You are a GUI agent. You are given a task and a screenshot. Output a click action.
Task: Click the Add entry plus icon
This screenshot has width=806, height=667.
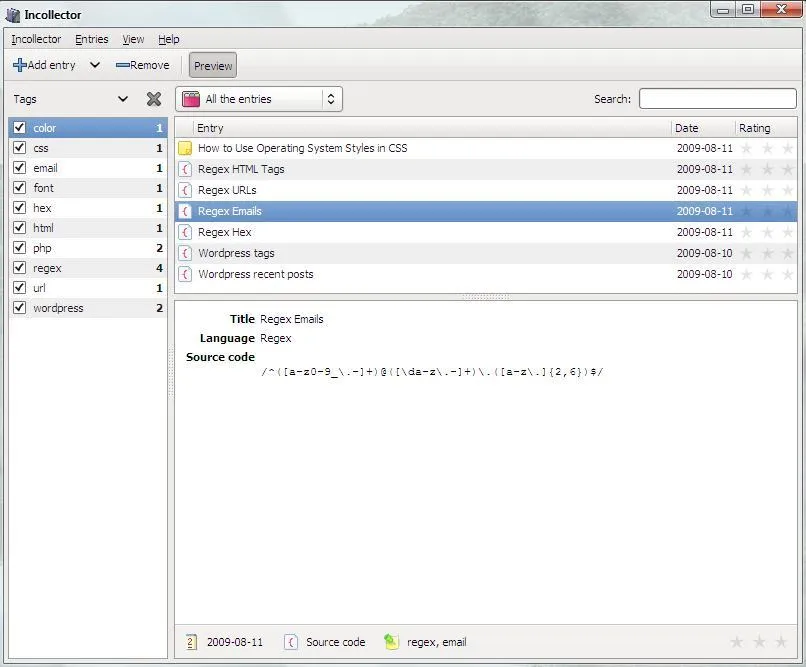(20, 64)
